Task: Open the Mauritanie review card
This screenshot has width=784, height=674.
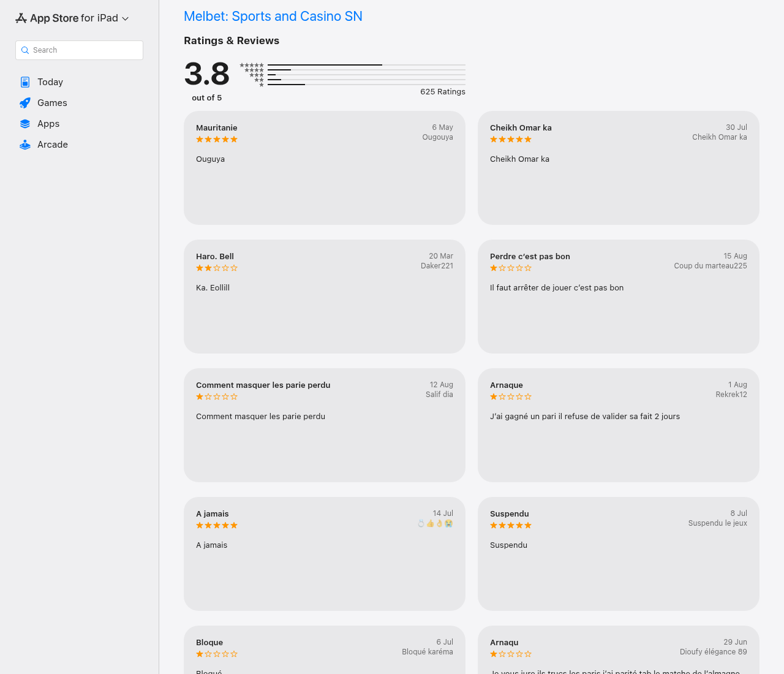Action: (x=325, y=168)
